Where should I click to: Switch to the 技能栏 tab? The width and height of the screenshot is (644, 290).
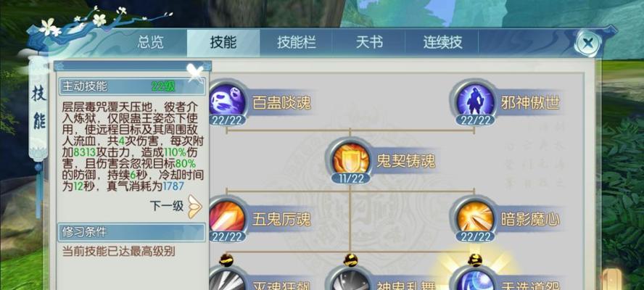coord(296,42)
